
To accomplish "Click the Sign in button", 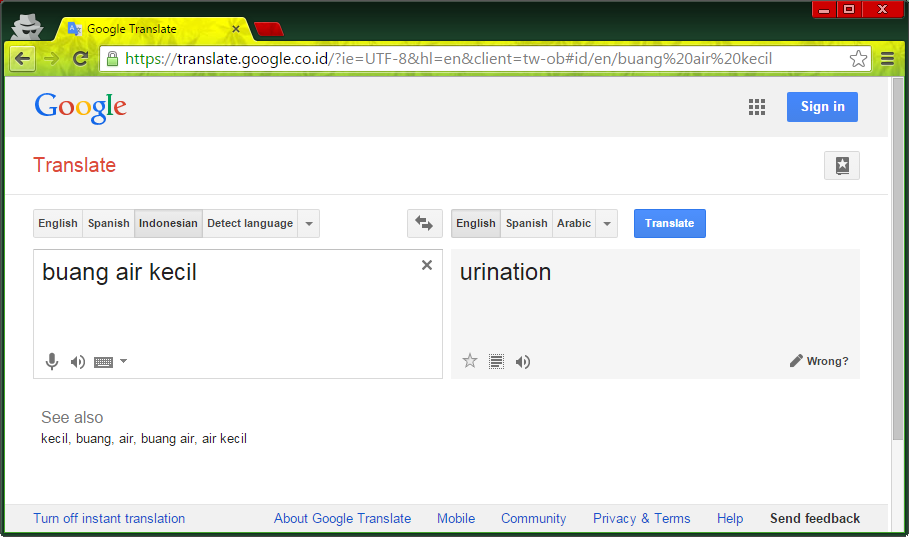I will tap(822, 107).
